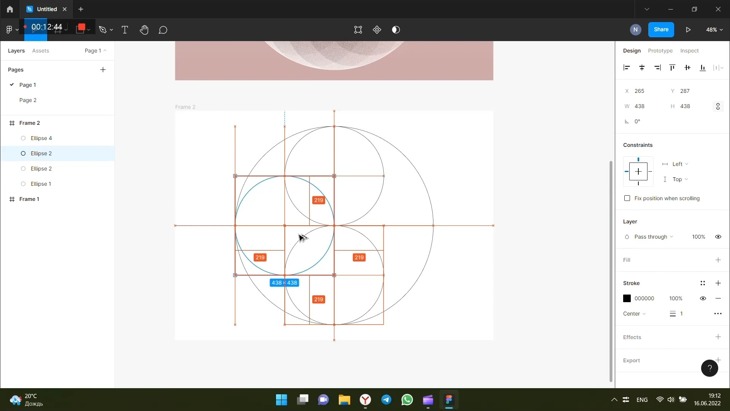Viewport: 730px width, 411px height.
Task: Switch to the Assets tab
Action: point(40,51)
